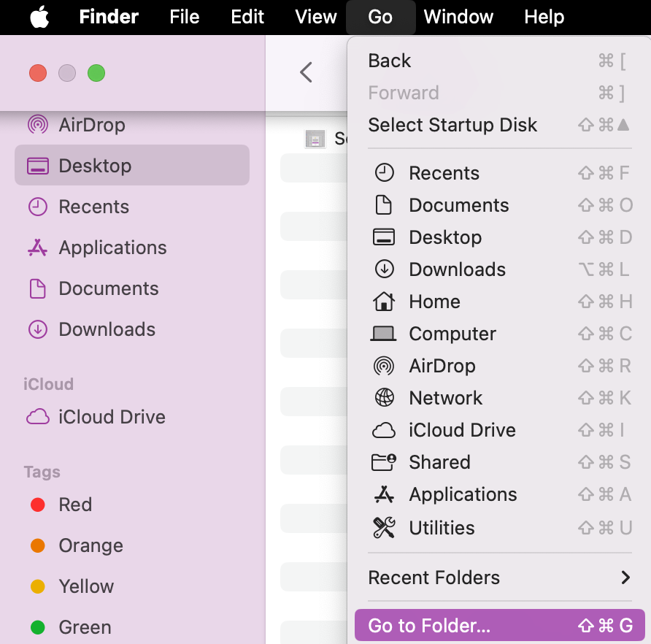The height and width of the screenshot is (644, 651).
Task: Select Select Startup Disk
Action: [452, 125]
